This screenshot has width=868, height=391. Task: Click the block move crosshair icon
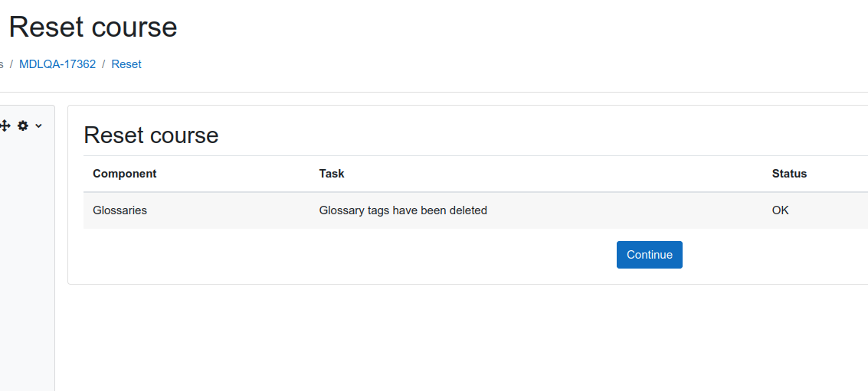click(5, 125)
